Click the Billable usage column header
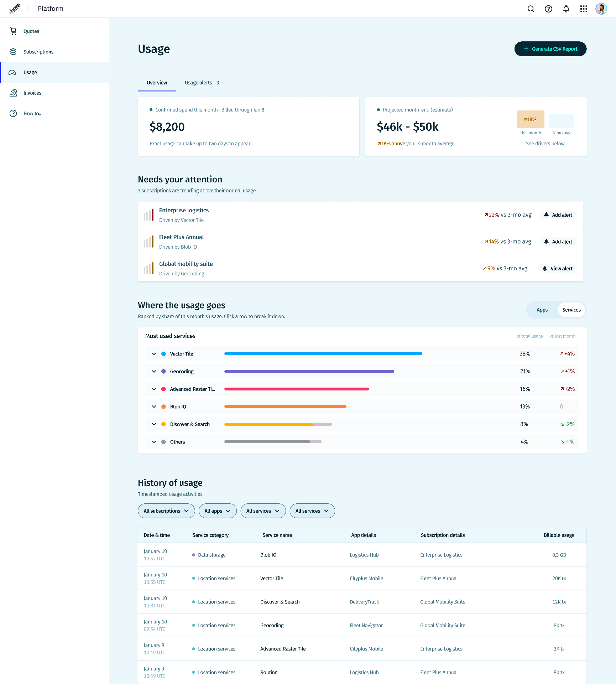Viewport: 616px width, 684px height. (559, 535)
